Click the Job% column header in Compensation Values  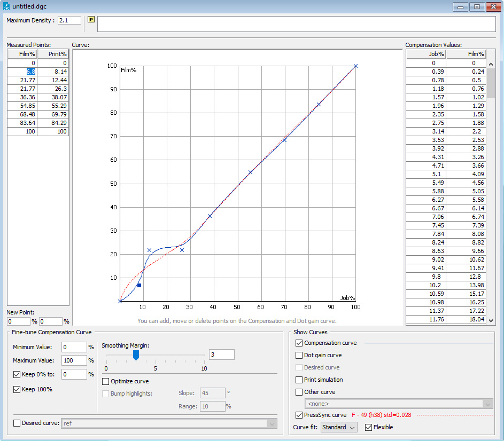(425, 54)
